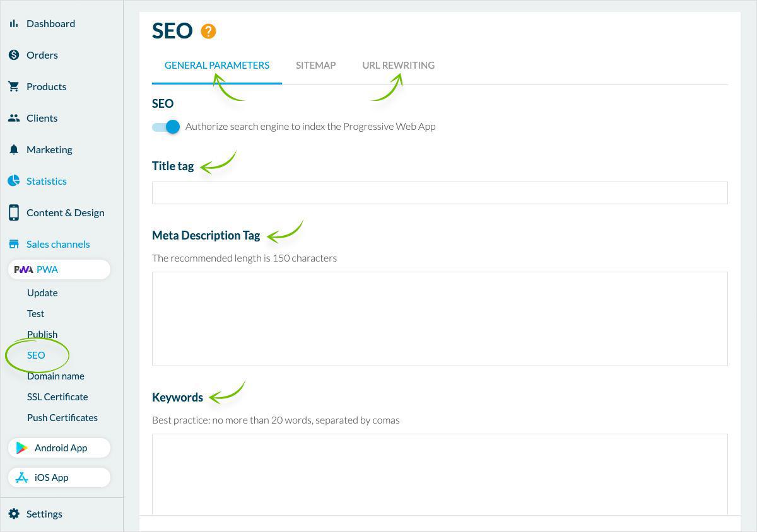Click the Orders dollar sign icon
757x532 pixels.
(14, 55)
